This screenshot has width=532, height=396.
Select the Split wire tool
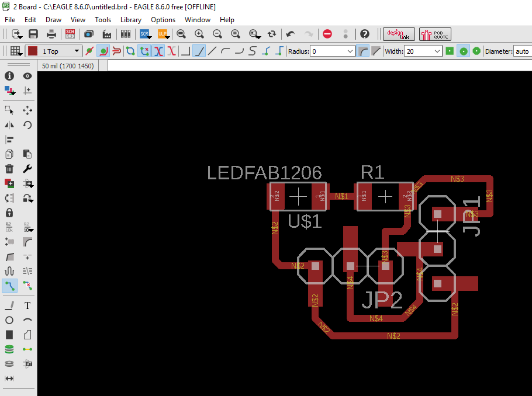[9, 256]
